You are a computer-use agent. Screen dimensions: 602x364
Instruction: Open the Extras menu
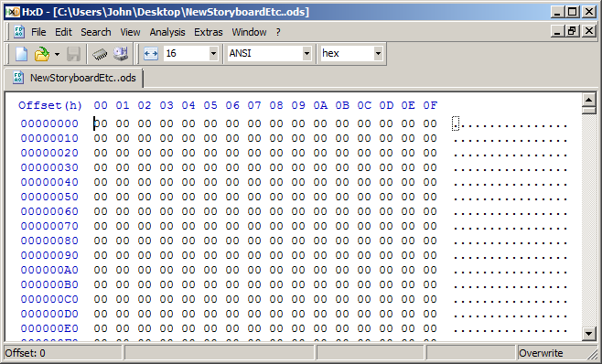pos(208,32)
